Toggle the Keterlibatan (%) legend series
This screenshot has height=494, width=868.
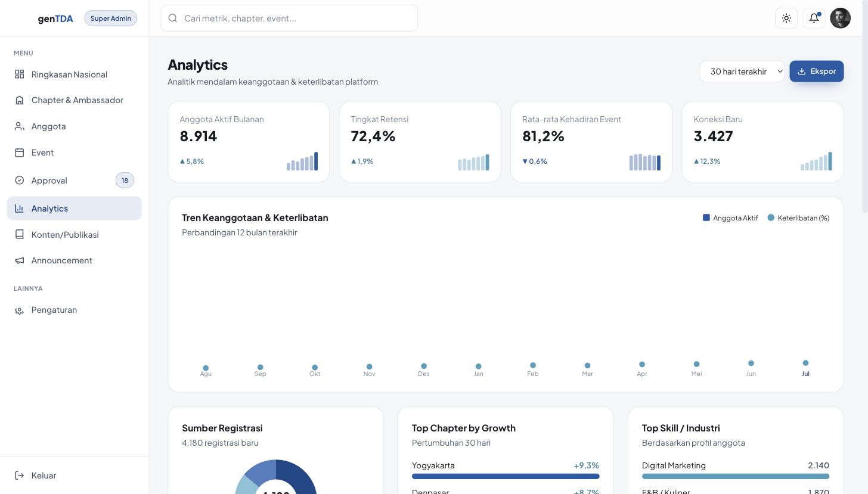[x=798, y=218]
